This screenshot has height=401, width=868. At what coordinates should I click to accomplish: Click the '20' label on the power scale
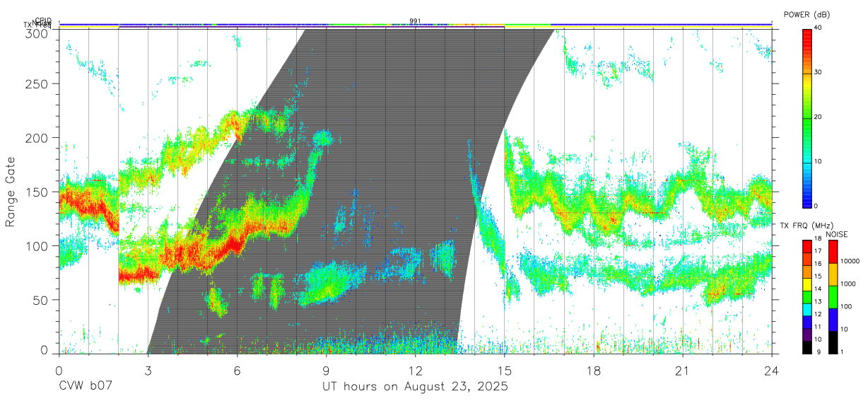(818, 117)
